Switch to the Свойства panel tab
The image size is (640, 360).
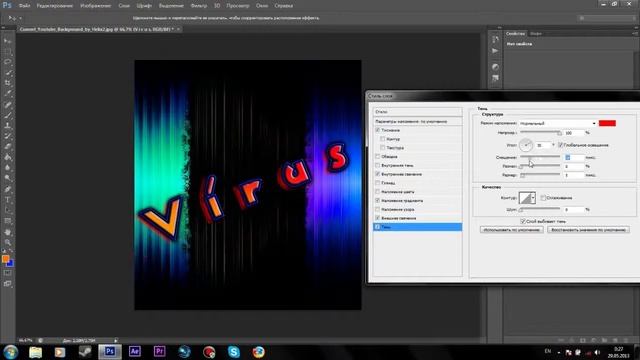[x=516, y=33]
